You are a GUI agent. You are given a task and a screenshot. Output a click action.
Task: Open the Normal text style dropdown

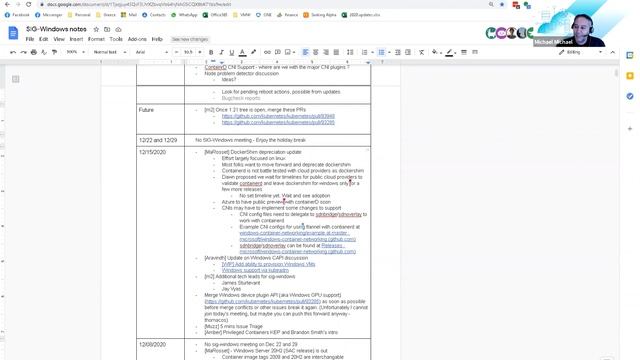110,52
